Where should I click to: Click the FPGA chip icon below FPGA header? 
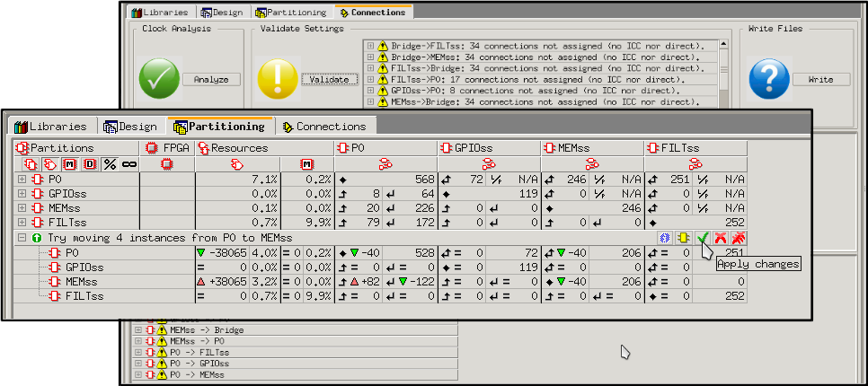(x=167, y=164)
